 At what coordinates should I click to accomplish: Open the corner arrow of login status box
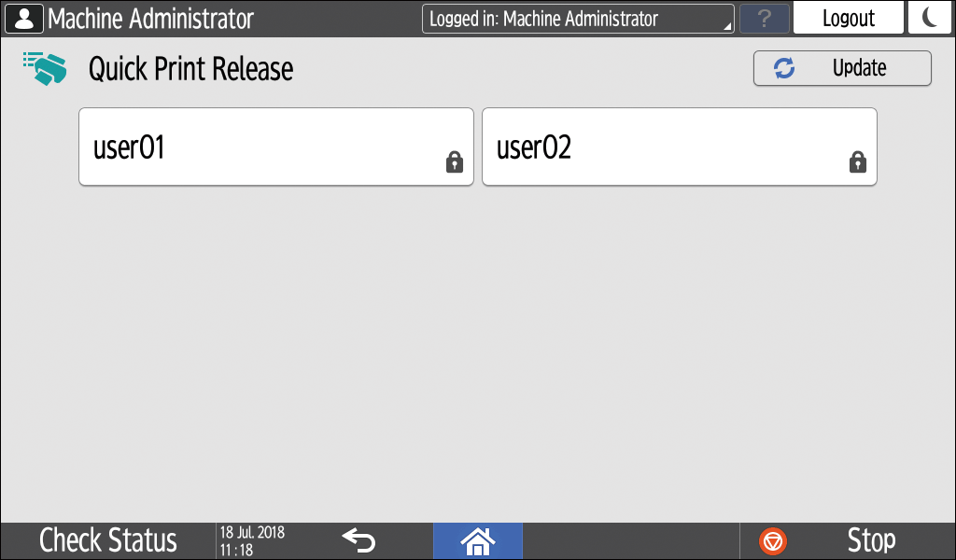coord(727,26)
